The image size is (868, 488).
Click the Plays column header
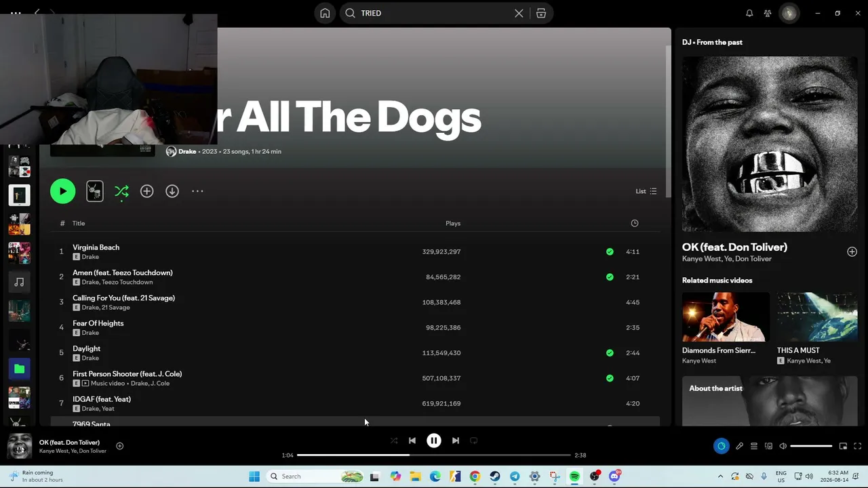click(453, 223)
